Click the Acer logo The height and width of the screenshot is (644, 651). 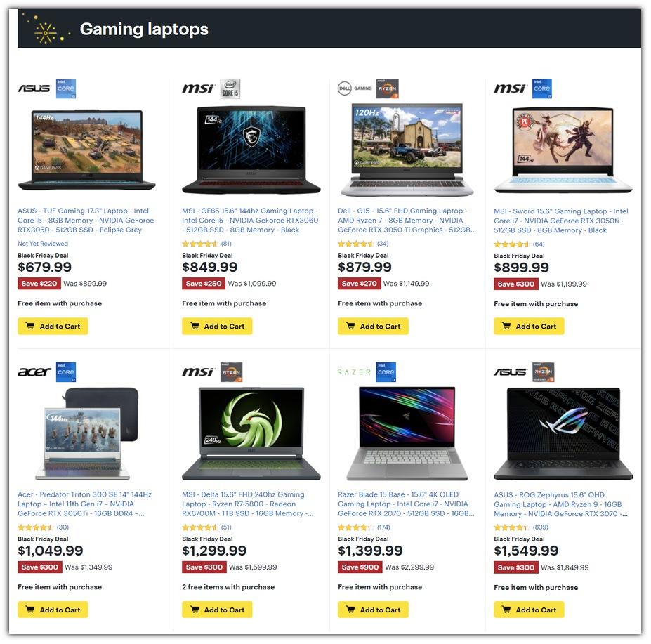tap(34, 372)
